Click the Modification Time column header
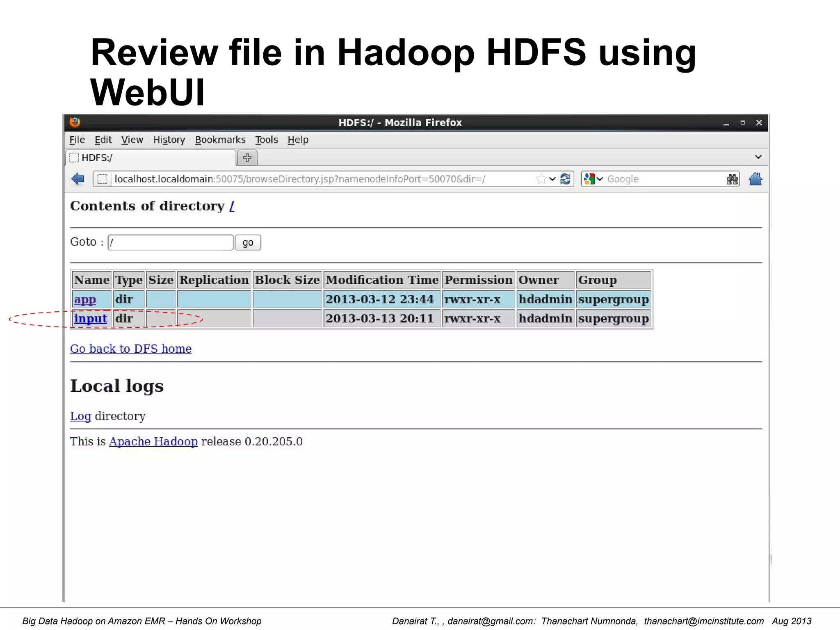 coord(382,280)
